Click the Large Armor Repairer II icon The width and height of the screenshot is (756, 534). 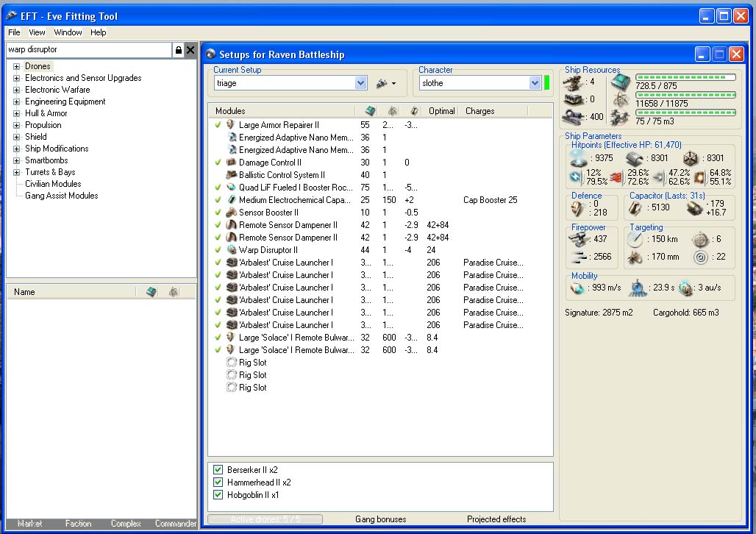point(232,125)
